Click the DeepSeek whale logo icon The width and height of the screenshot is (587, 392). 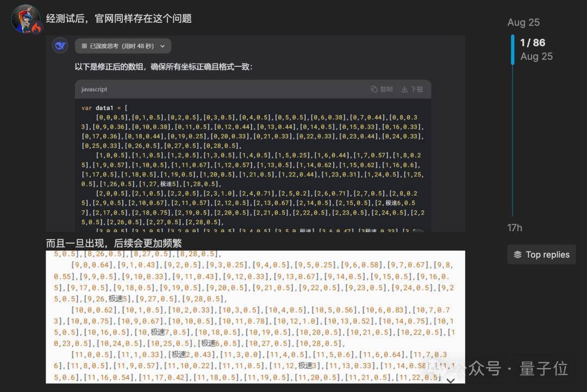(60, 46)
